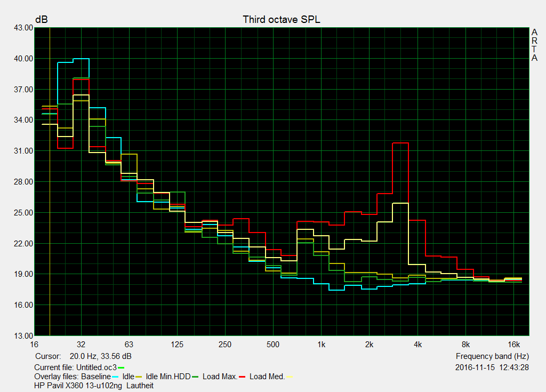This screenshot has width=546, height=392.
Task: Click the 19.00 y-axis value
Action: tap(23, 274)
